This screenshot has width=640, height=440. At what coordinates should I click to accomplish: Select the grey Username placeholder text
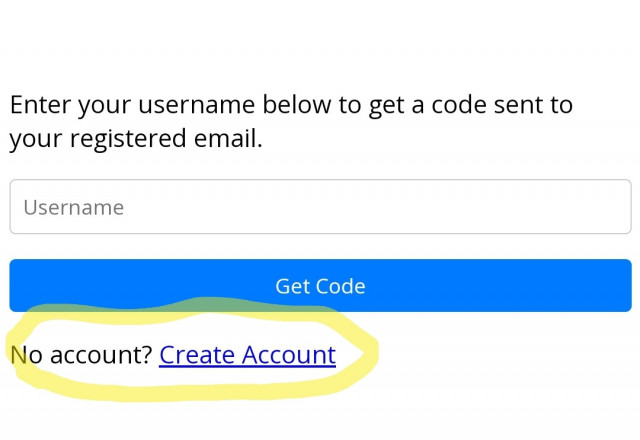point(73,208)
